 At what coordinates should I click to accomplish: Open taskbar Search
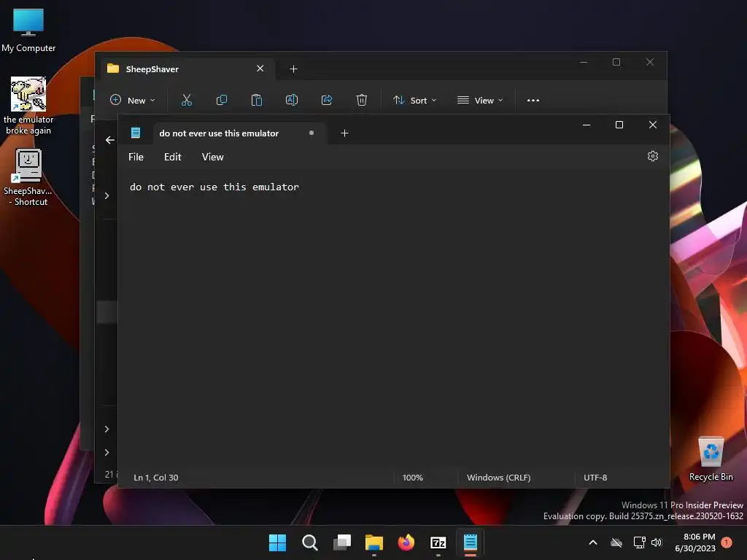click(x=309, y=542)
